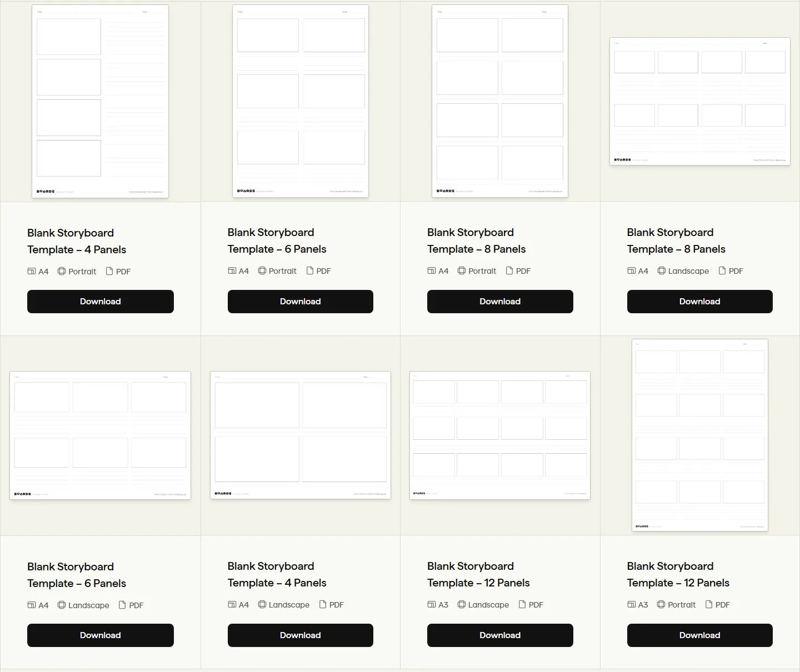Click the orientation icon on 12 Panels Landscape card
800x672 pixels.
[462, 604]
